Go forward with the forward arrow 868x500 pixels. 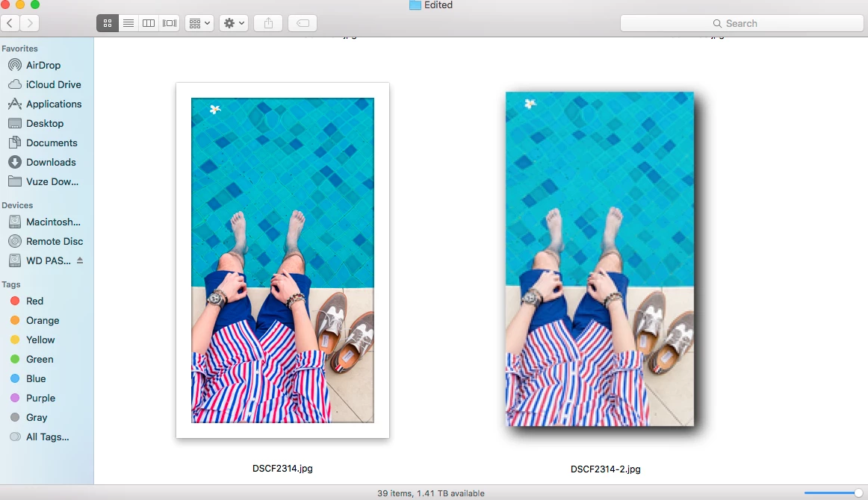tap(30, 23)
